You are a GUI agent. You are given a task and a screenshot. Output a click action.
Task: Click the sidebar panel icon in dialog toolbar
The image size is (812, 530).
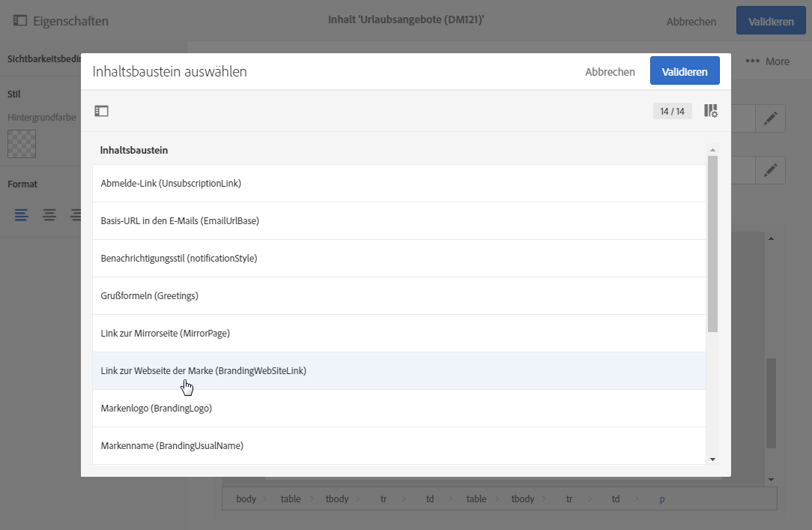click(x=101, y=111)
